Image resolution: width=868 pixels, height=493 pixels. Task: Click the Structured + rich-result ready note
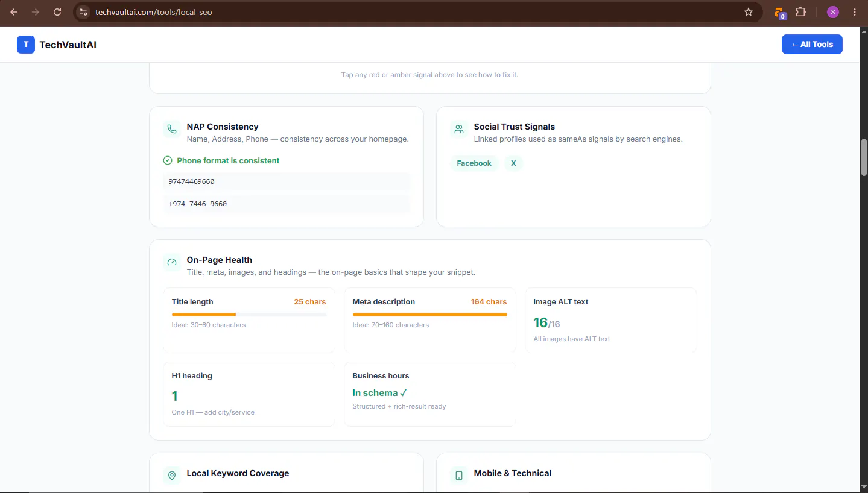point(399,406)
